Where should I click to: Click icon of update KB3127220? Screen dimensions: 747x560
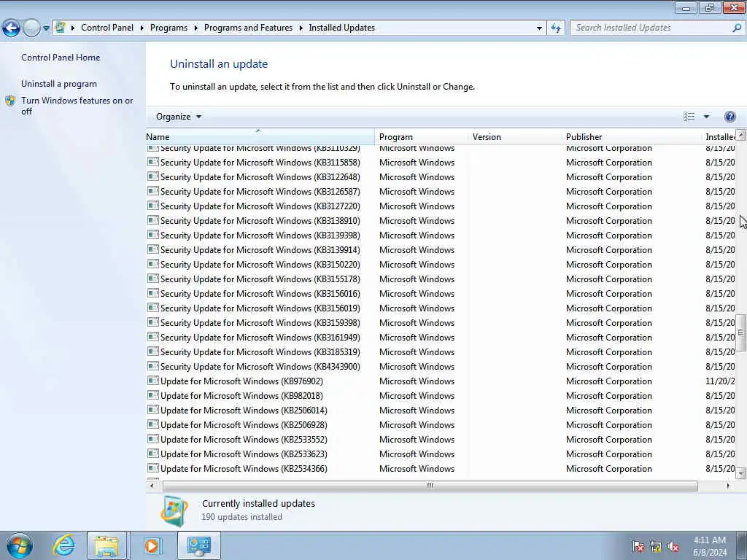(153, 206)
